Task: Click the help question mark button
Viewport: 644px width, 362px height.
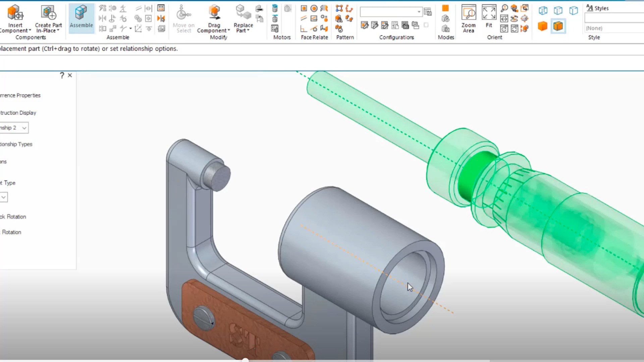Action: [62, 75]
